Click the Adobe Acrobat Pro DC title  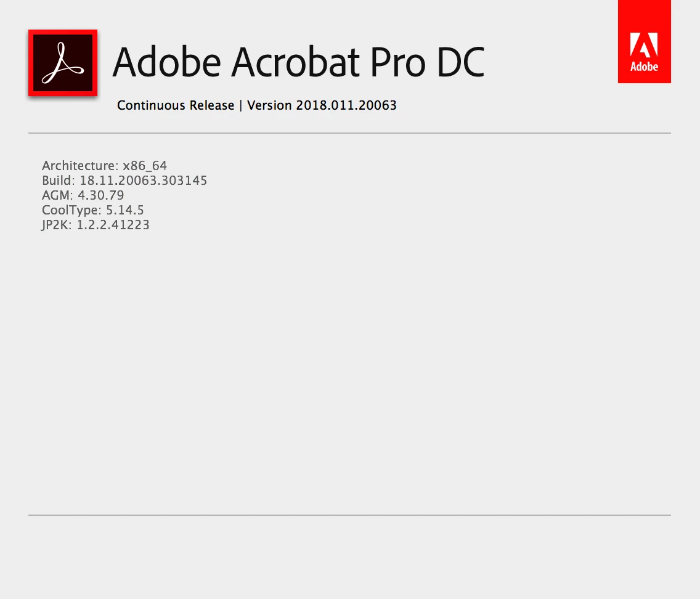point(298,62)
